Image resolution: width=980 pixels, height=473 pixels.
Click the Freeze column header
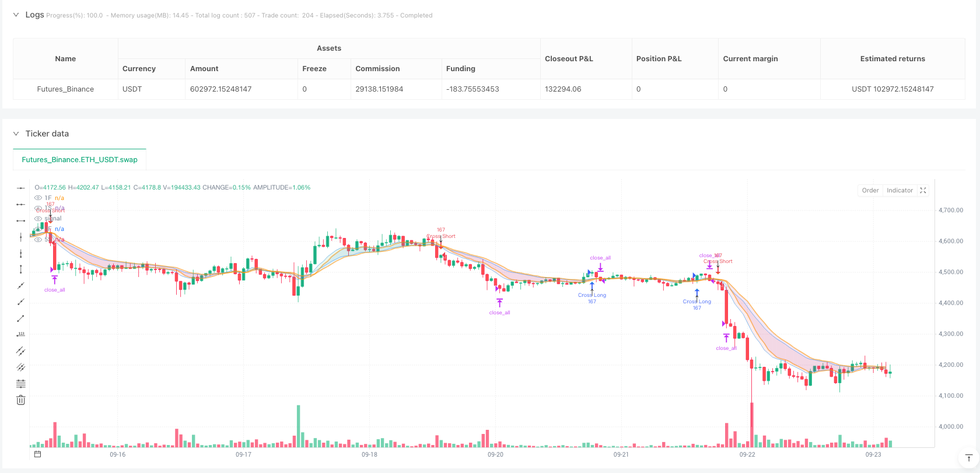point(324,69)
